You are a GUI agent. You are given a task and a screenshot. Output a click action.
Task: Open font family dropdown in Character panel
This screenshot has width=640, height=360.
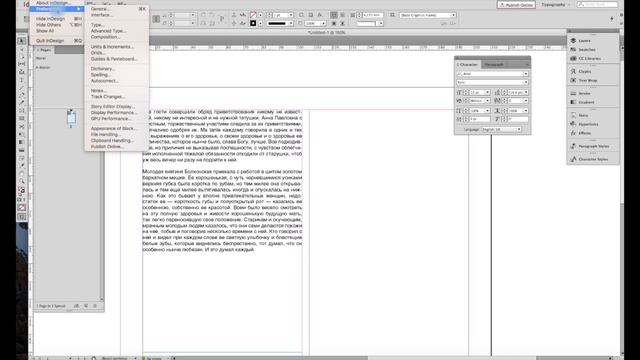(x=526, y=74)
